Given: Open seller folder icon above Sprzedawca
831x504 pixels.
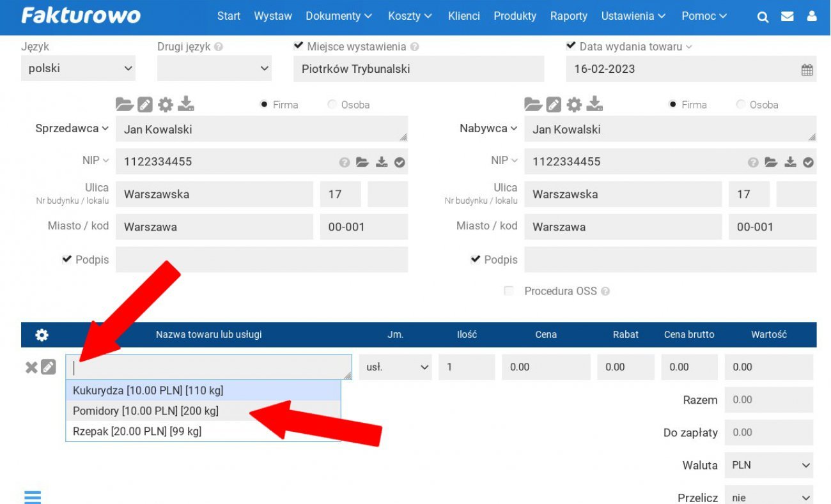Looking at the screenshot, I should (x=124, y=104).
